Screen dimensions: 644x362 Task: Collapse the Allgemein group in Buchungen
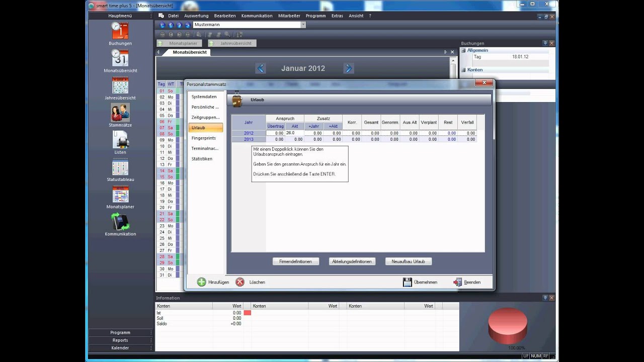463,50
